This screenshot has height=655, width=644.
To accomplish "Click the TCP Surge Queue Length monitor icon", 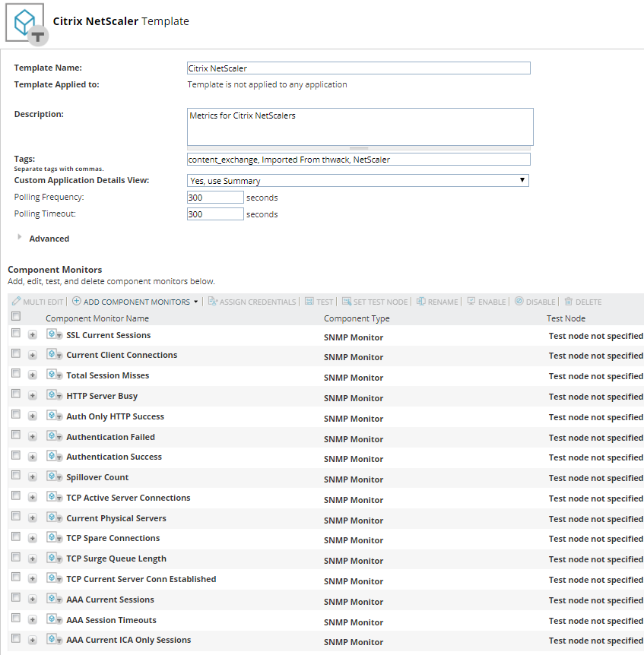I will pyautogui.click(x=54, y=558).
